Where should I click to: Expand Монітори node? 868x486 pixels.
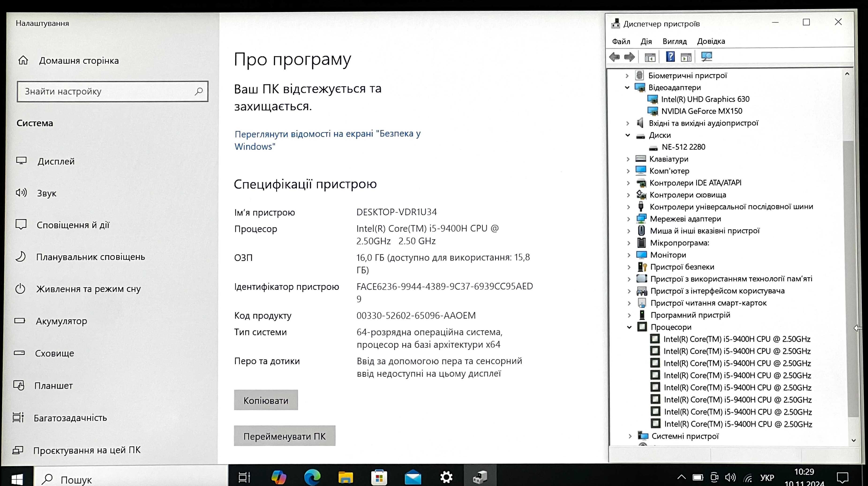tap(629, 255)
